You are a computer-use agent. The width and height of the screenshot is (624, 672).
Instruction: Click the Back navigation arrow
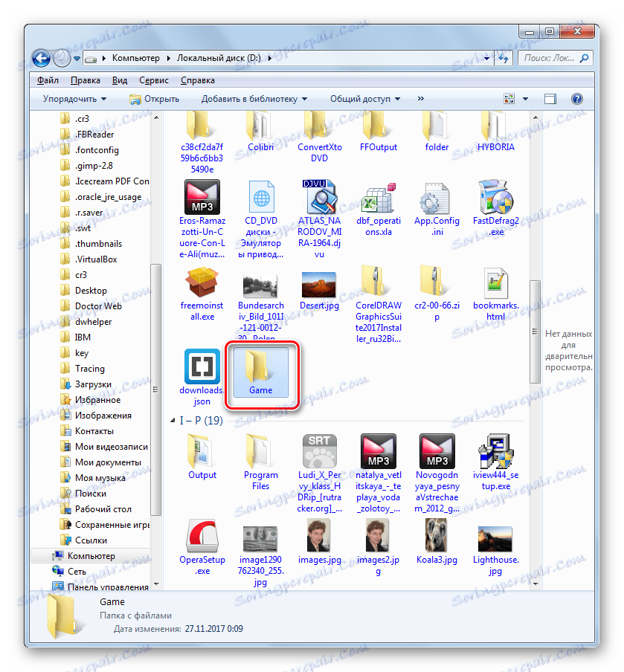[x=41, y=58]
